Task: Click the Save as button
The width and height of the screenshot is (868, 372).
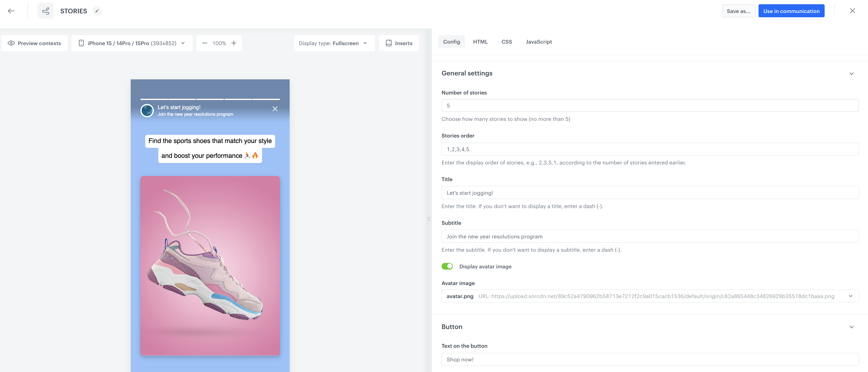Action: (x=738, y=11)
